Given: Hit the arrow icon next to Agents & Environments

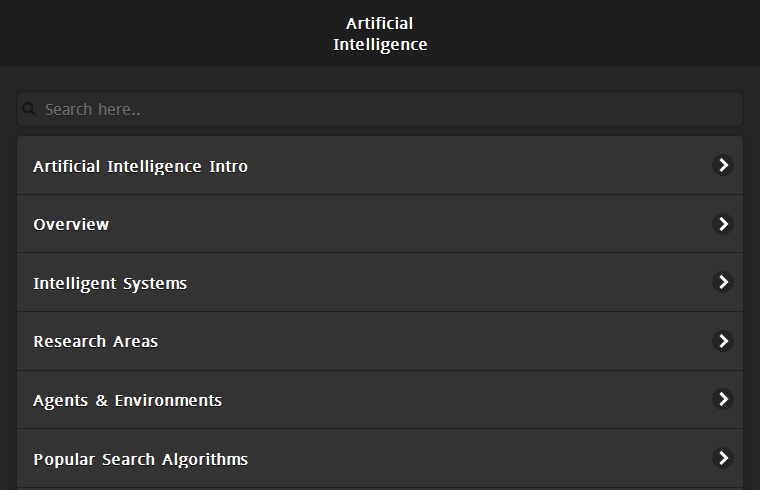Looking at the screenshot, I should coord(722,399).
